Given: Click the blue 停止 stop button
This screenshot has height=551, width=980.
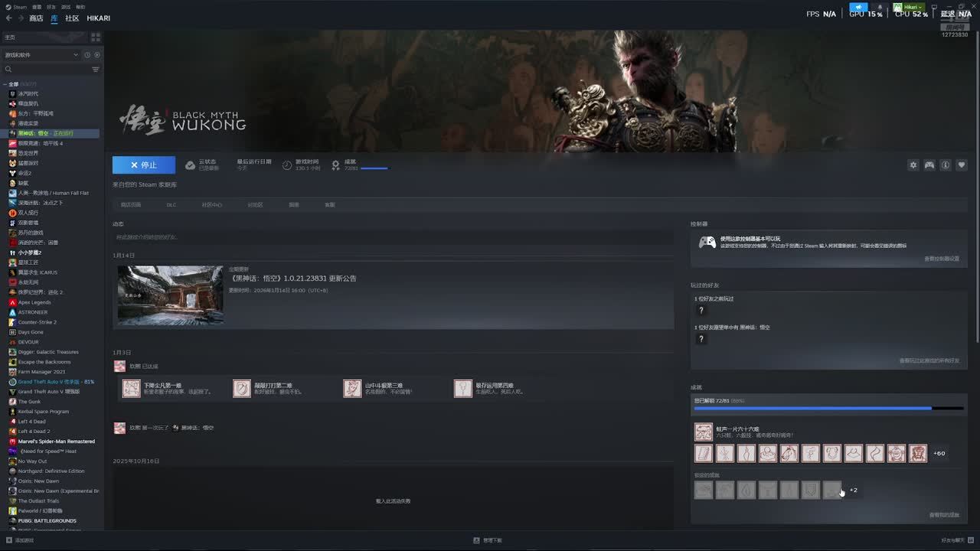Looking at the screenshot, I should pos(143,165).
